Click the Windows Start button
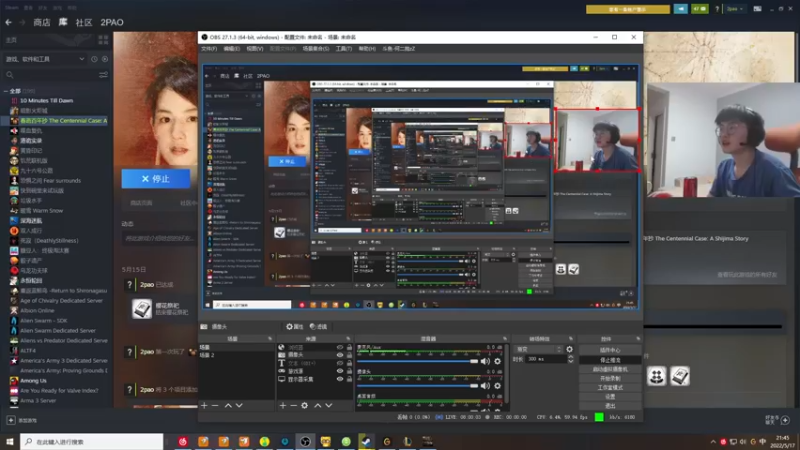The height and width of the screenshot is (450, 800). click(9, 441)
